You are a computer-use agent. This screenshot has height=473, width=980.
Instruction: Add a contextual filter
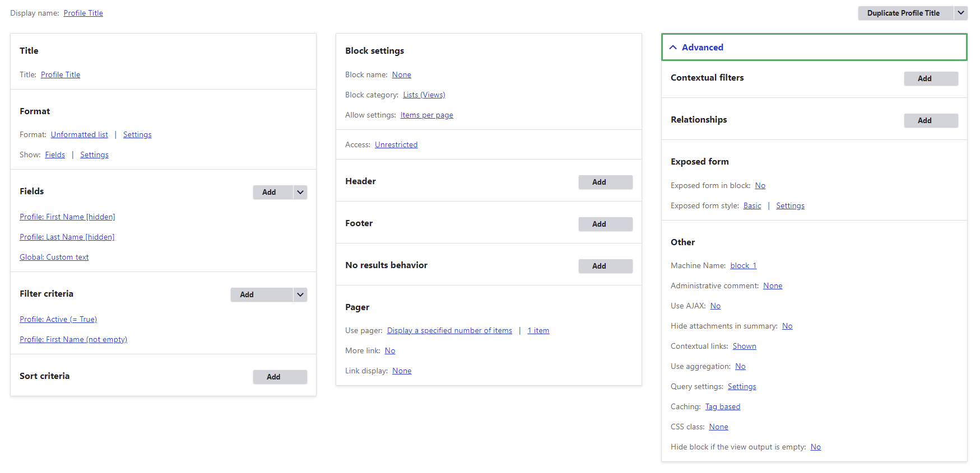tap(931, 78)
